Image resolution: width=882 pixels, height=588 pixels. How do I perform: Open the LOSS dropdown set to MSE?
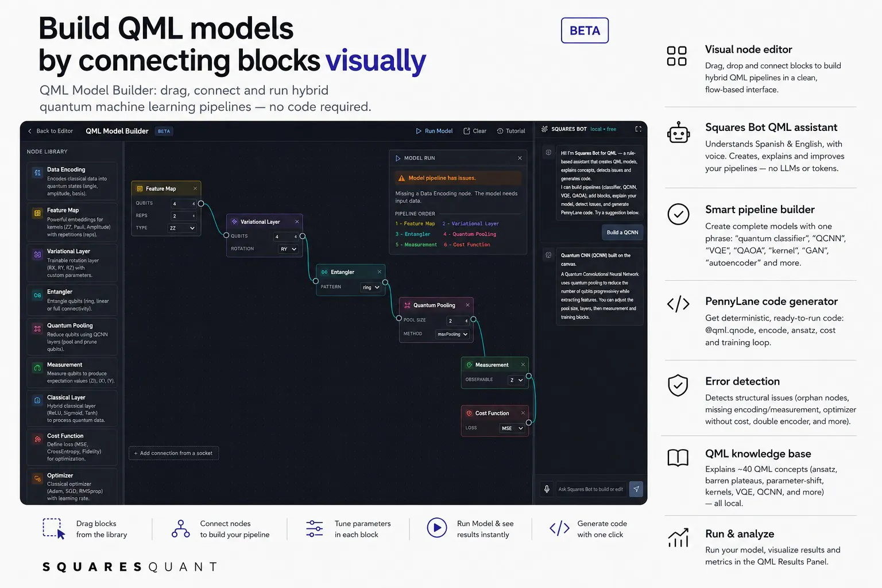512,428
